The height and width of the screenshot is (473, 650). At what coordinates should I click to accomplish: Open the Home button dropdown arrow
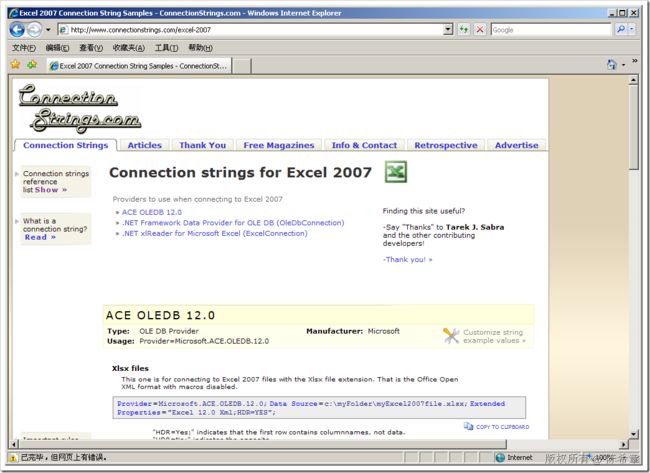[x=623, y=65]
